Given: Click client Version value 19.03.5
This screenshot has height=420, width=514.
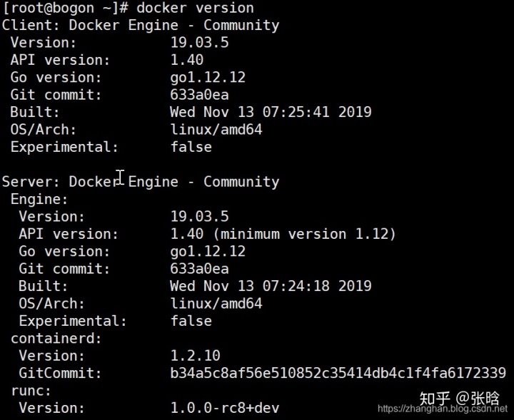Looking at the screenshot, I should pos(199,43).
